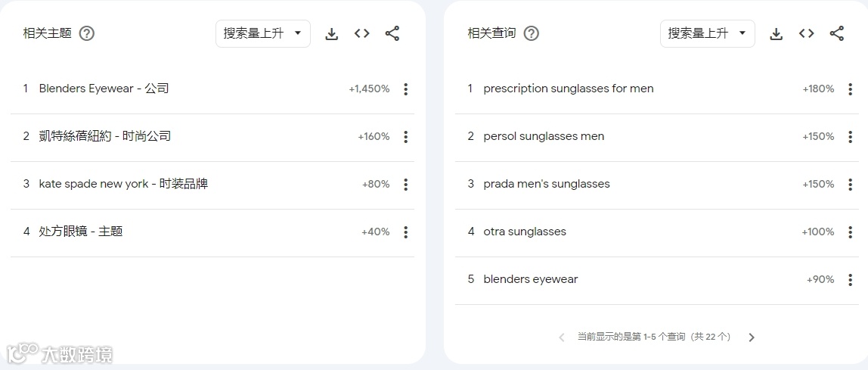Share the 相关主题 panel

click(x=392, y=34)
